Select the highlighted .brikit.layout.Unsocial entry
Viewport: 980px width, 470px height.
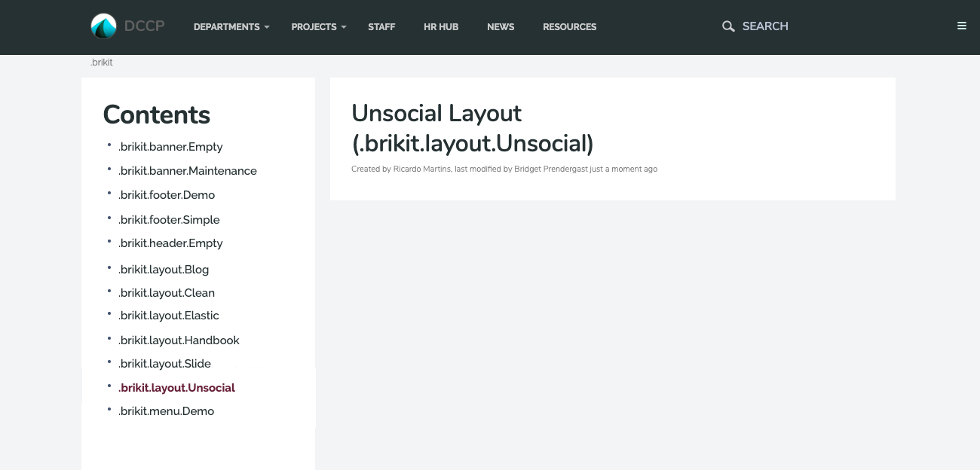(x=176, y=388)
